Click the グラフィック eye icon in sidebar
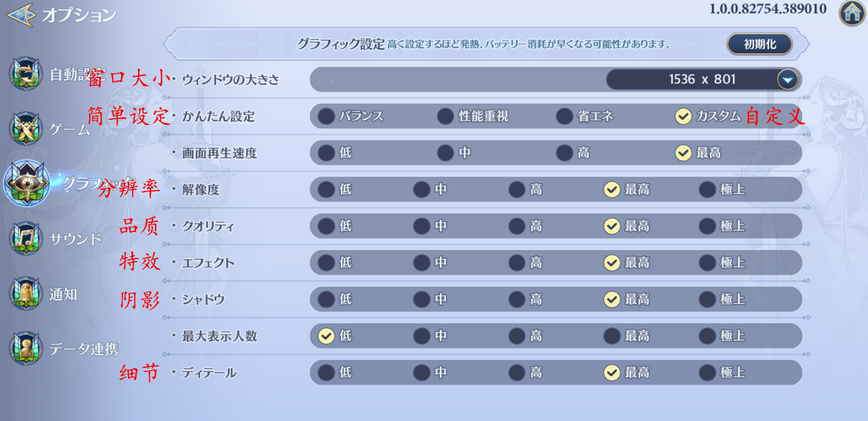 coord(27,183)
